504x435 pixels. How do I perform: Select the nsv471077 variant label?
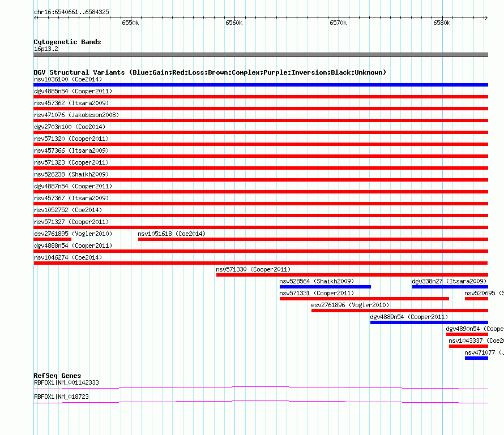pyautogui.click(x=484, y=352)
